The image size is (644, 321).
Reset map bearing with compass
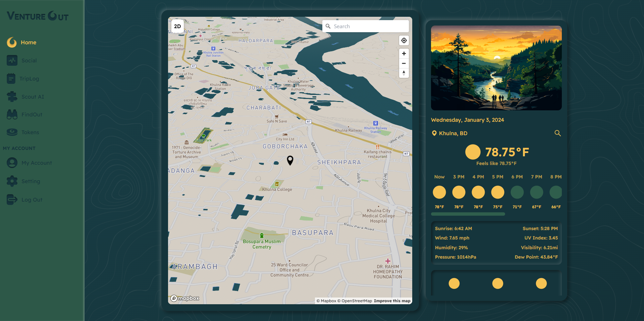[x=404, y=73]
